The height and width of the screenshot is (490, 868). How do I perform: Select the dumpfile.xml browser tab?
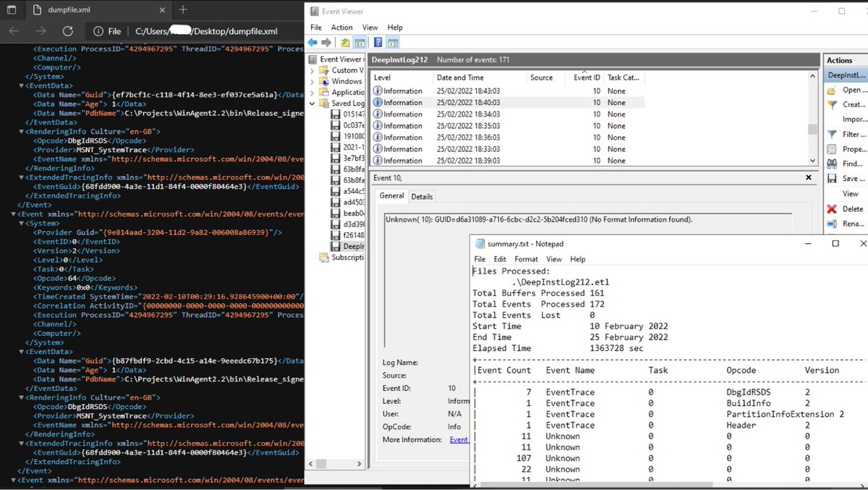[98, 11]
